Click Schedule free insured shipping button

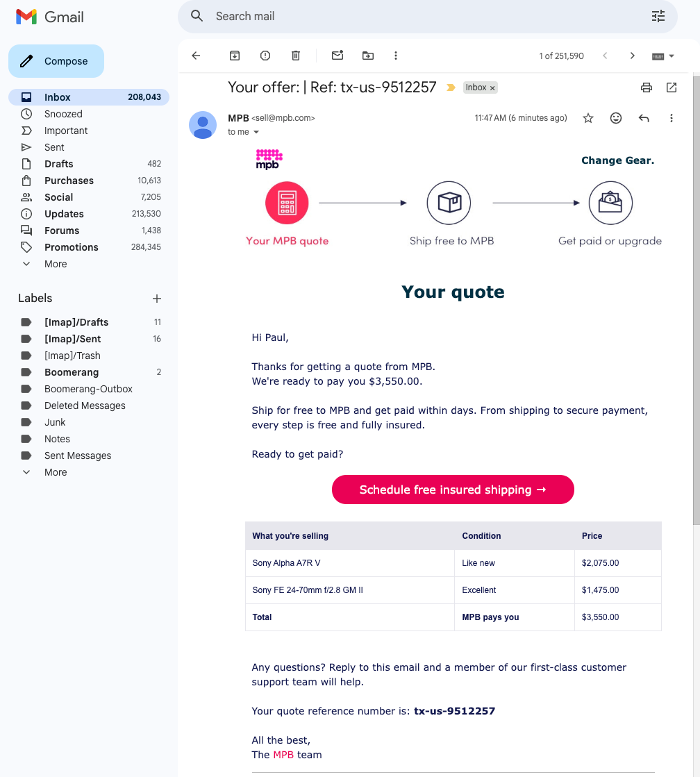453,490
